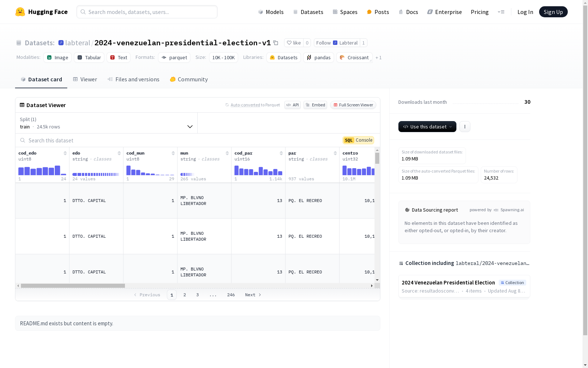The width and height of the screenshot is (588, 368).
Task: Open the Spaces page
Action: 345,12
